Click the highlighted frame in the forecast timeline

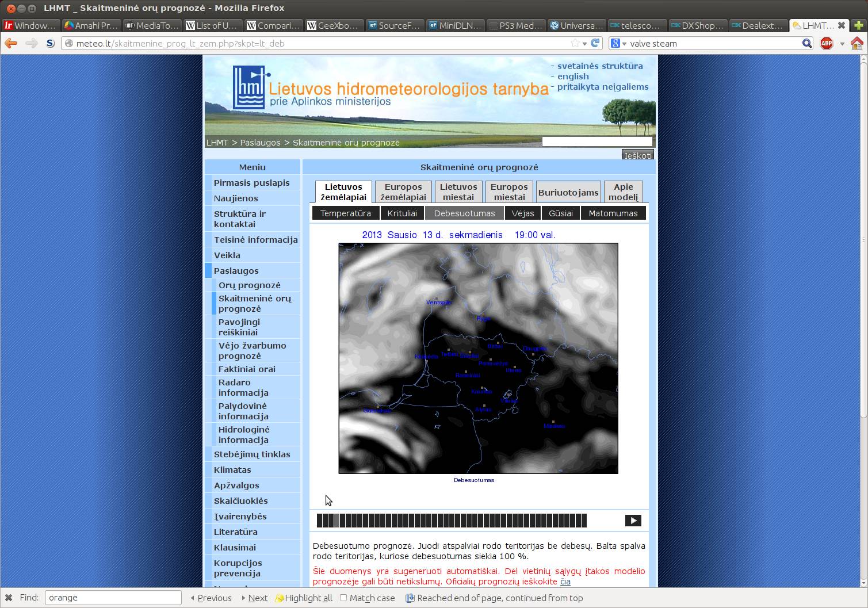point(337,521)
